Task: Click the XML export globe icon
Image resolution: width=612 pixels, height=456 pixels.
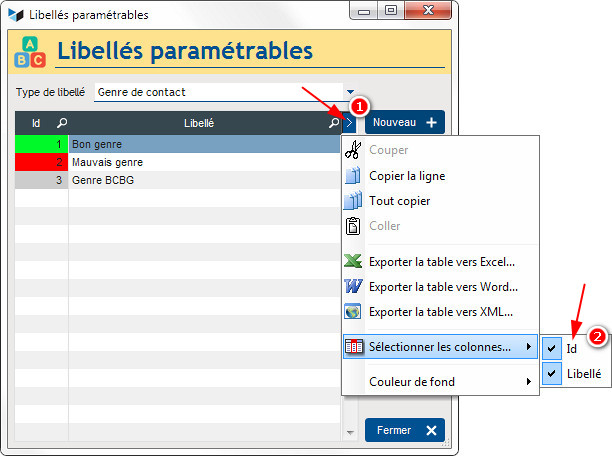Action: pyautogui.click(x=352, y=312)
